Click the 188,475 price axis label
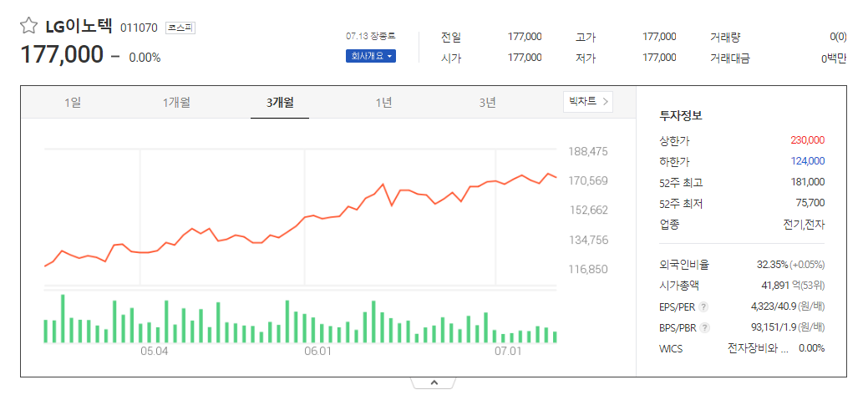868x395 pixels. click(x=588, y=151)
